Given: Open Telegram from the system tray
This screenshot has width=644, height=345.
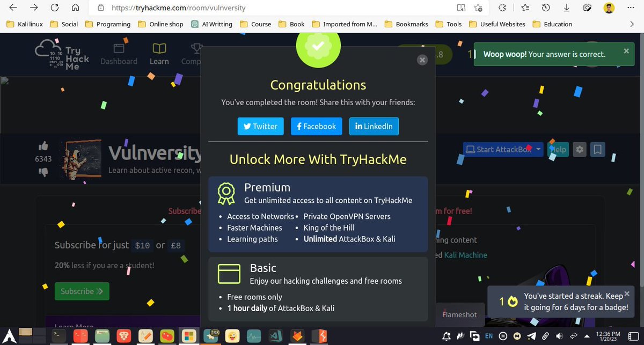Looking at the screenshot, I should coord(531,336).
